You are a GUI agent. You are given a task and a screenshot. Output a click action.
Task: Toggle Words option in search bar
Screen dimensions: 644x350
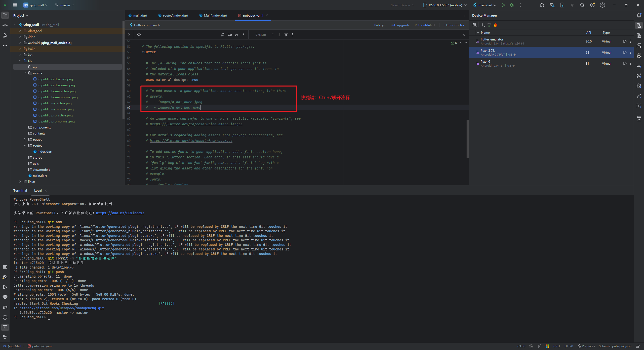tap(236, 35)
